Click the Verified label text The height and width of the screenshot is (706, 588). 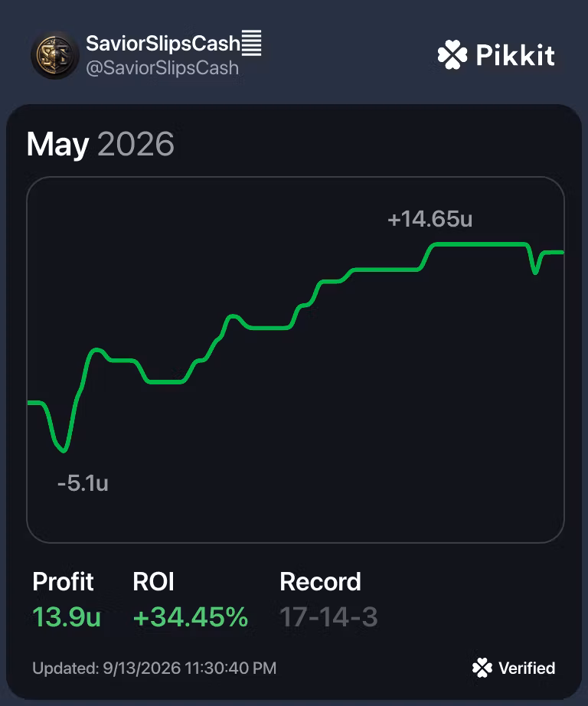[527, 668]
